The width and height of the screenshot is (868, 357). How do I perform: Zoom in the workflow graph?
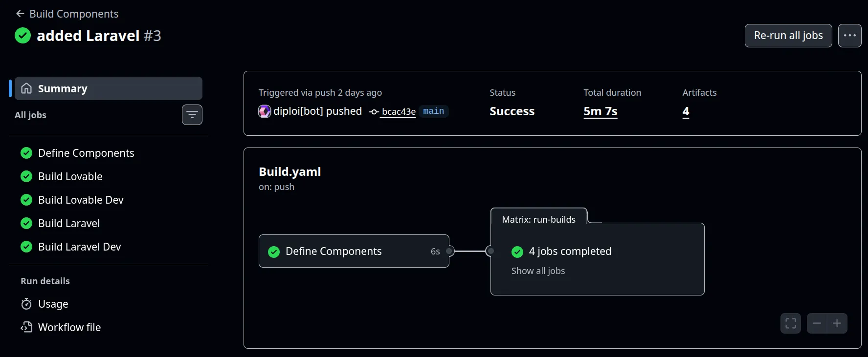[837, 323]
